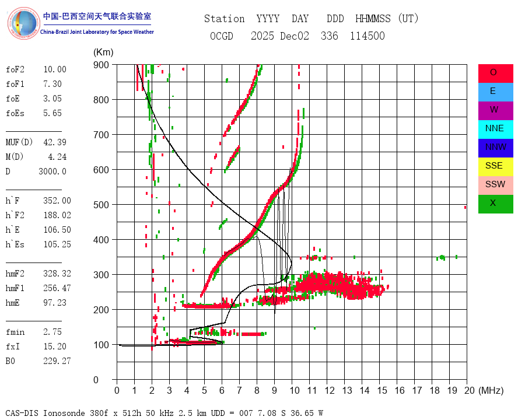The image size is (525, 420).
Task: Click the 15 MHz x-axis label
Action: [382, 390]
